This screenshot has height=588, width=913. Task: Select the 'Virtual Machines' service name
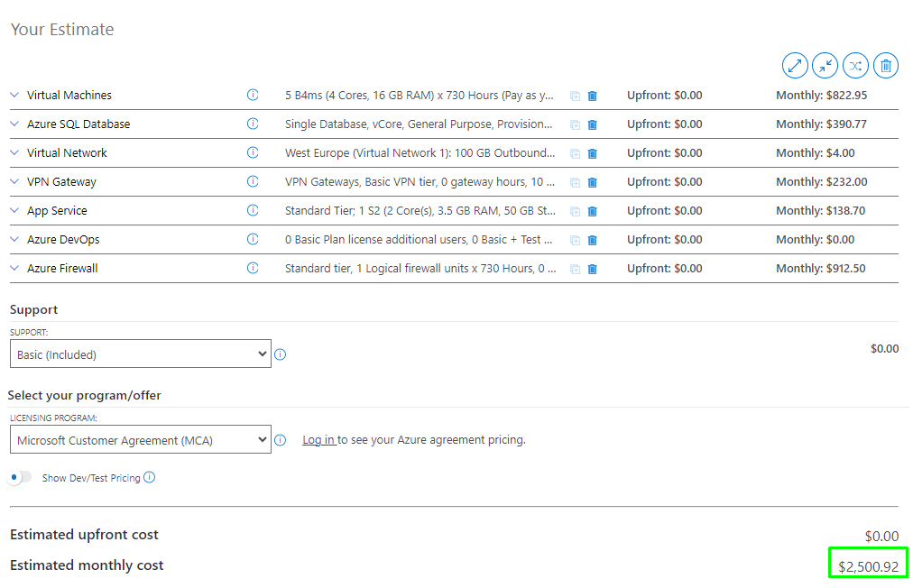pos(69,95)
